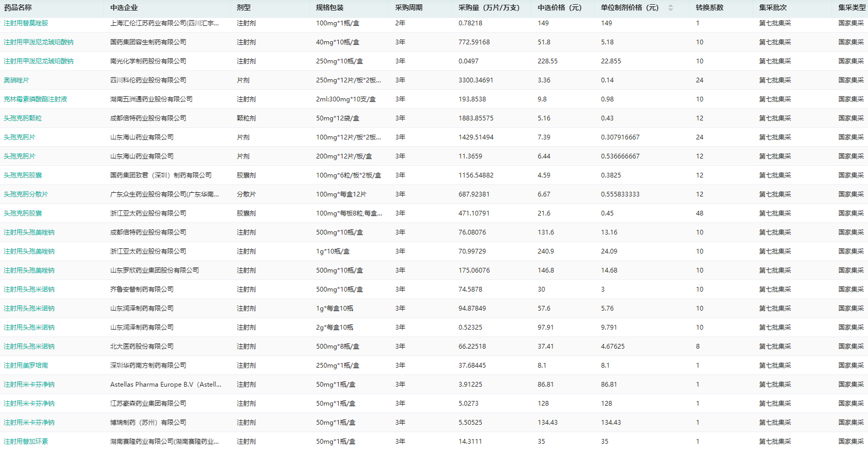Select the unit price 4.67625
The width and height of the screenshot is (868, 449).
(613, 347)
